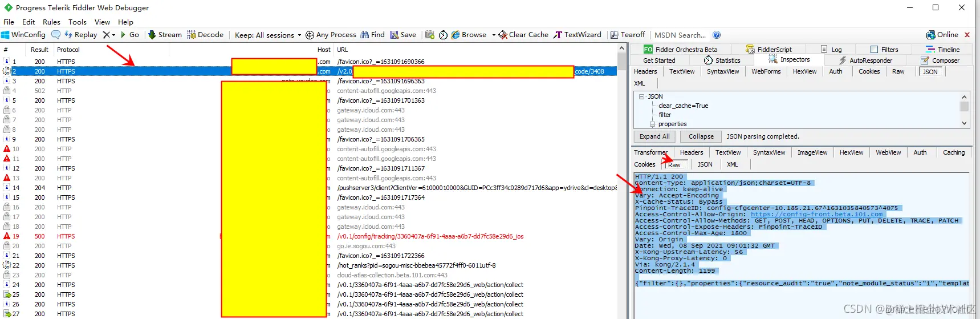Select response inspector Caching tab
This screenshot has width=980, height=319.
point(954,152)
